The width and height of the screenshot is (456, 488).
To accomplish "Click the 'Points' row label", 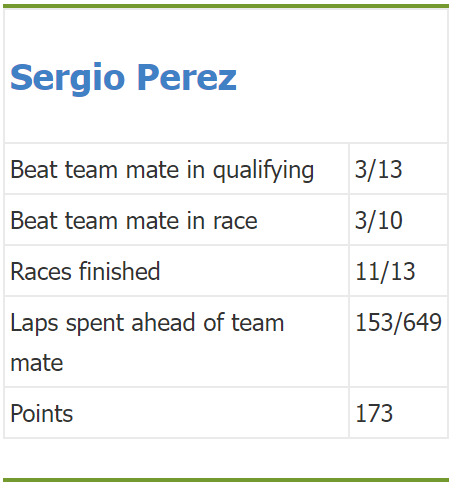I will [x=42, y=413].
